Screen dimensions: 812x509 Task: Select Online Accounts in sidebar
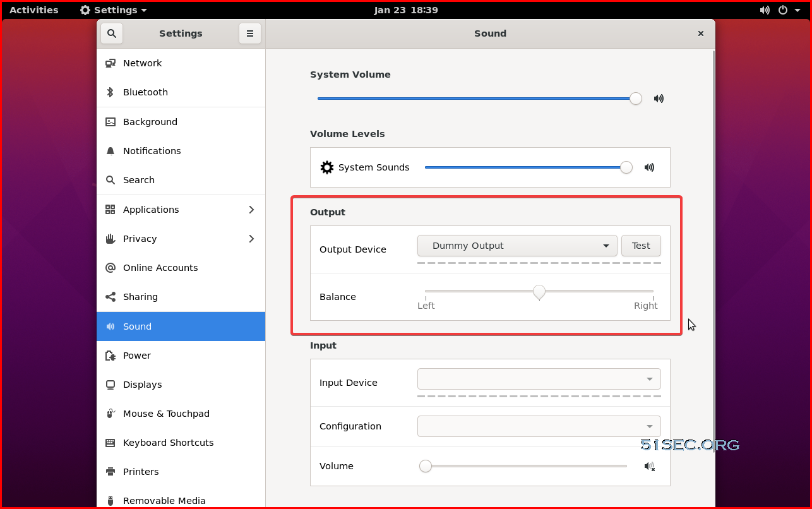[x=181, y=268]
